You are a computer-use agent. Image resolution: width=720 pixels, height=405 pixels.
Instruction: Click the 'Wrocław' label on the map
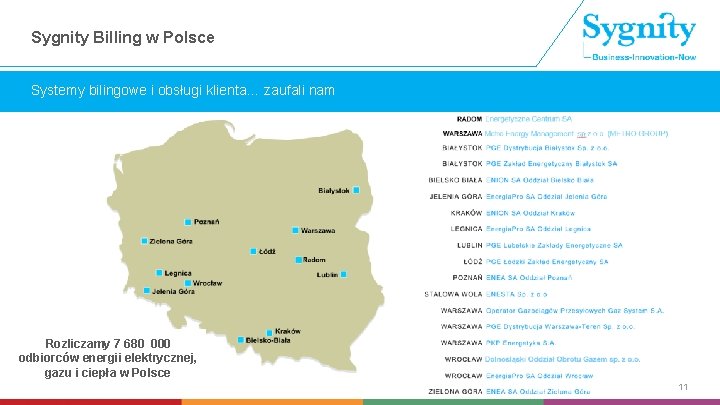pos(208,283)
